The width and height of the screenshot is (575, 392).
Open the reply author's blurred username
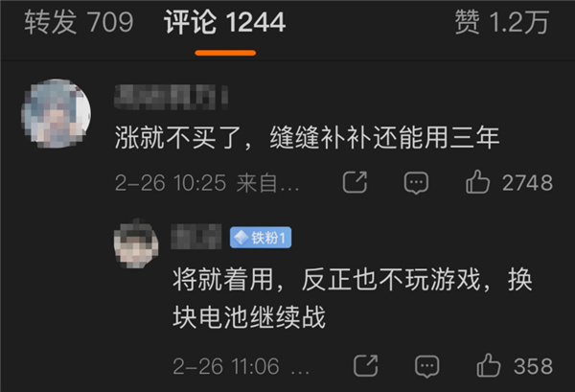point(196,237)
